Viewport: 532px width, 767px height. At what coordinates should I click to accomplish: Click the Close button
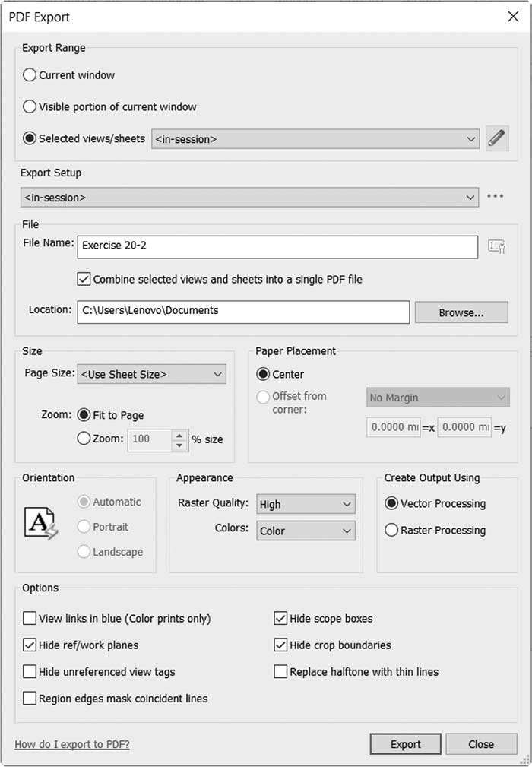(x=481, y=744)
